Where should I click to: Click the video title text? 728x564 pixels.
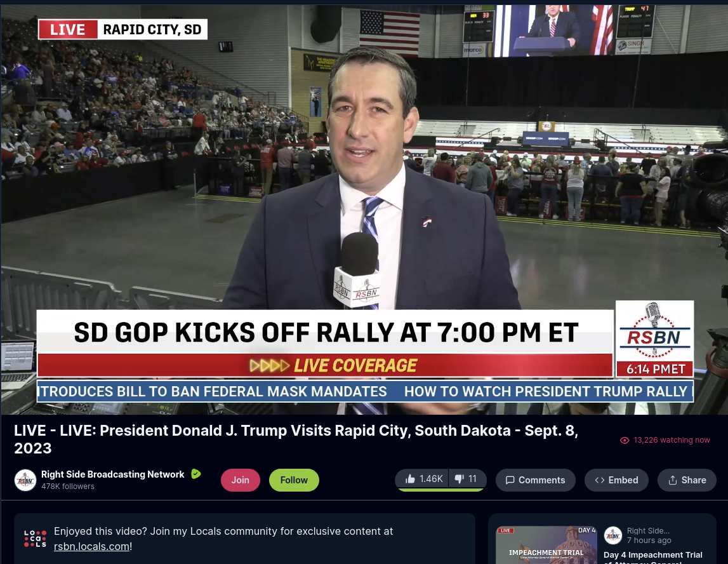(x=296, y=439)
